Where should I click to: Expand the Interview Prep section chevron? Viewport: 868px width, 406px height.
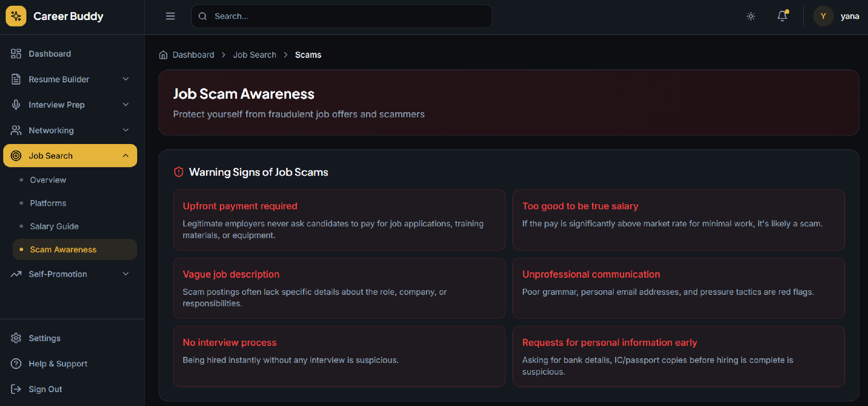click(126, 104)
